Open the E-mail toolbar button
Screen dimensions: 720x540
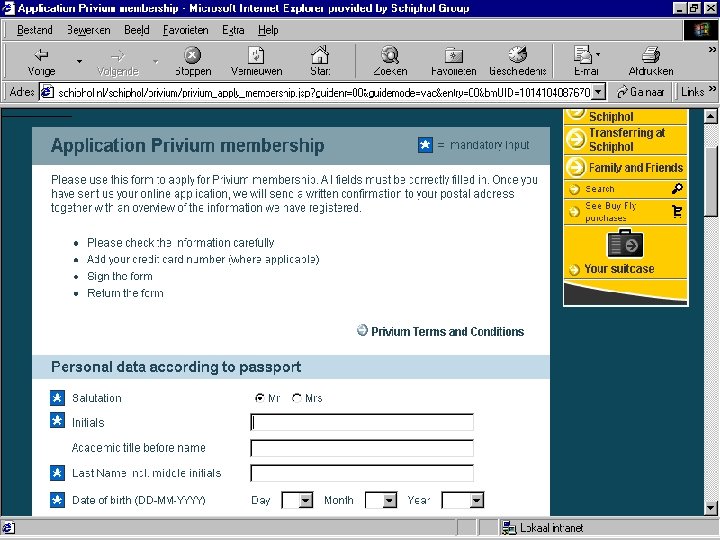pyautogui.click(x=586, y=62)
